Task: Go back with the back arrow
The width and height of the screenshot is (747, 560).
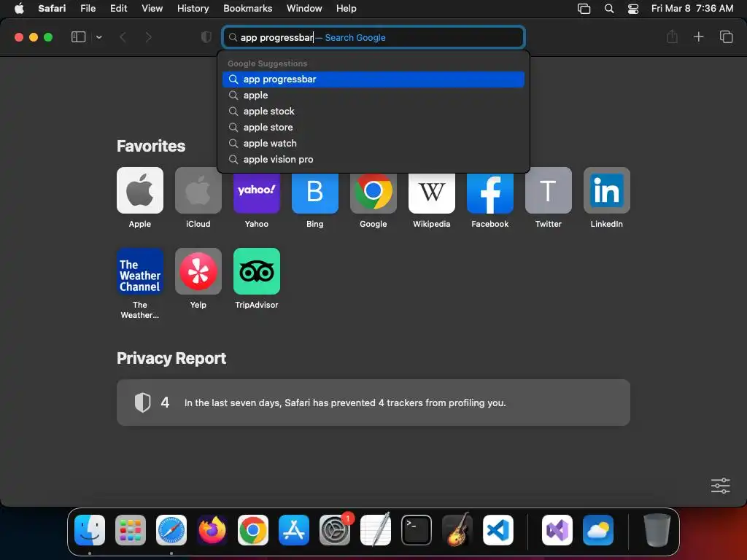Action: [123, 37]
